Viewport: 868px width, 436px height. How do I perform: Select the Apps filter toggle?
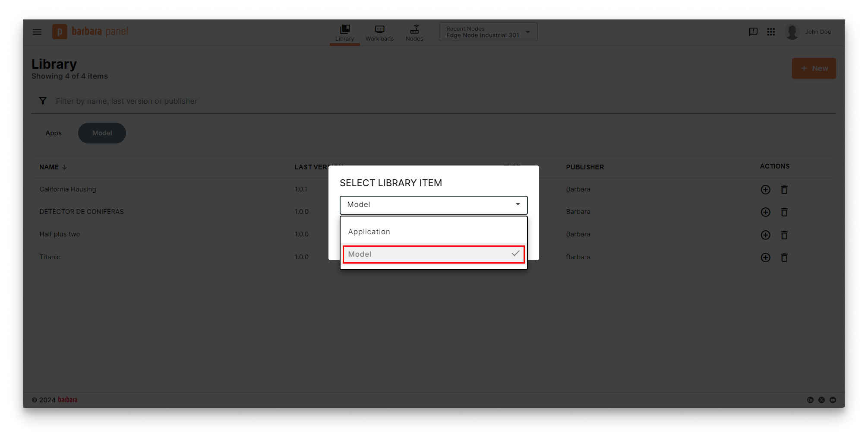pyautogui.click(x=54, y=133)
